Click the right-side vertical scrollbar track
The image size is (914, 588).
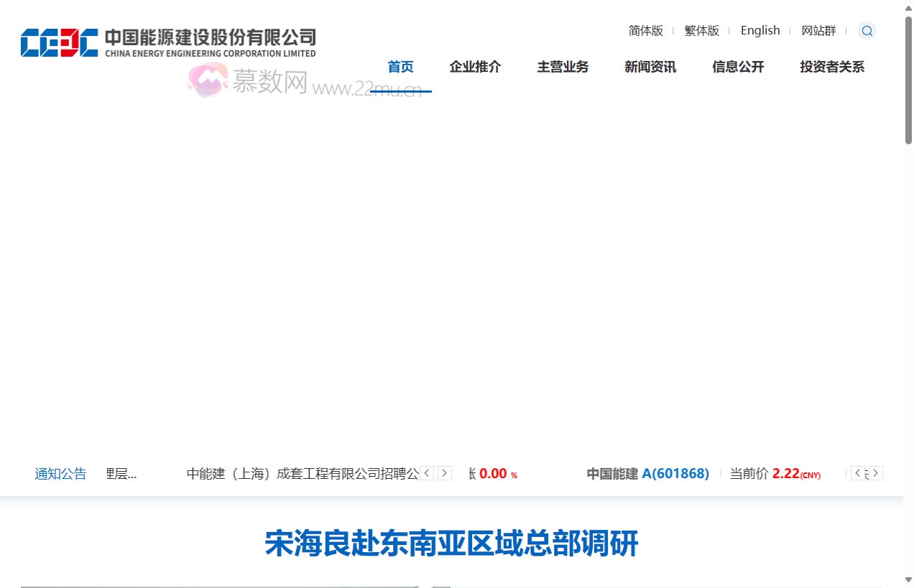[908, 287]
